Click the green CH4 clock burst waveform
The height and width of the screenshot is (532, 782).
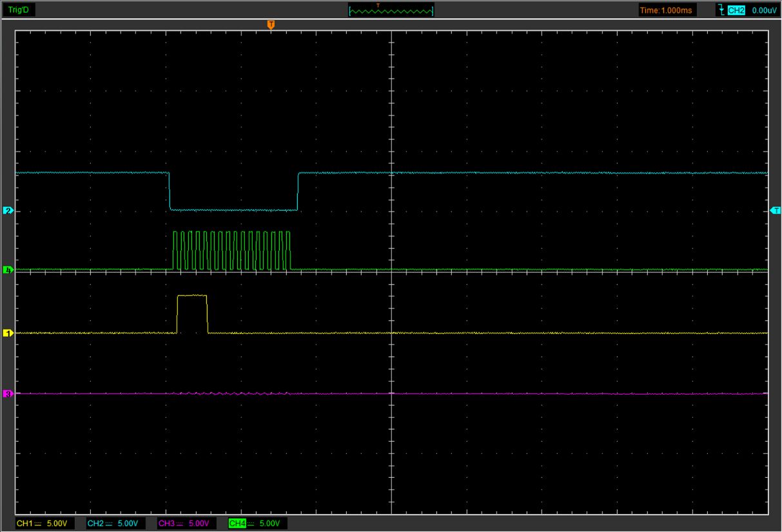[232, 250]
